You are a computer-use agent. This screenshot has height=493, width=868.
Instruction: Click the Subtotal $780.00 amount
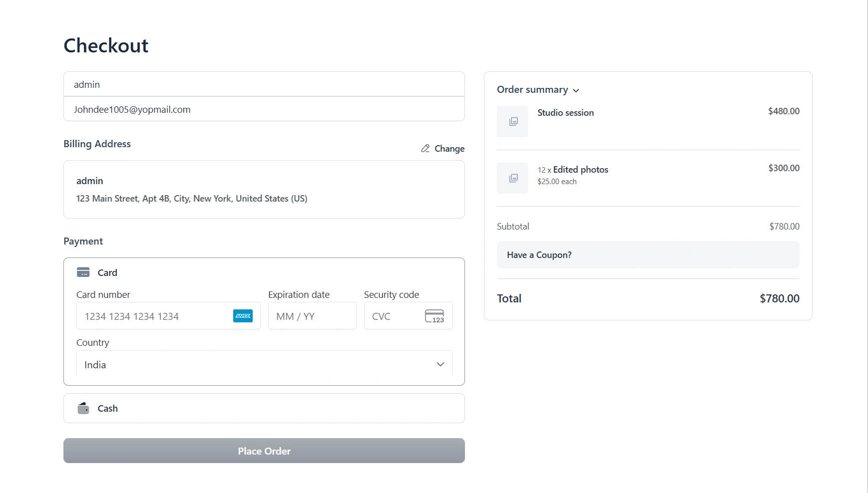(784, 227)
